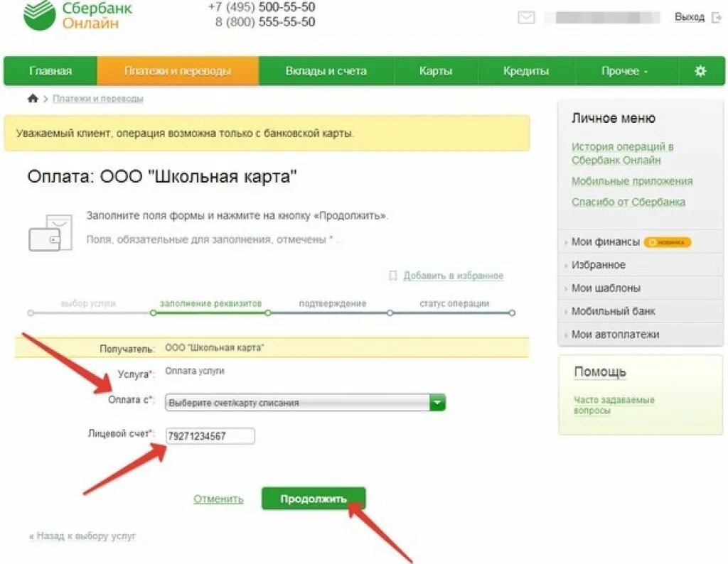Click the выбор услуги step label
Screen dimensions: 728x564
pos(88,303)
